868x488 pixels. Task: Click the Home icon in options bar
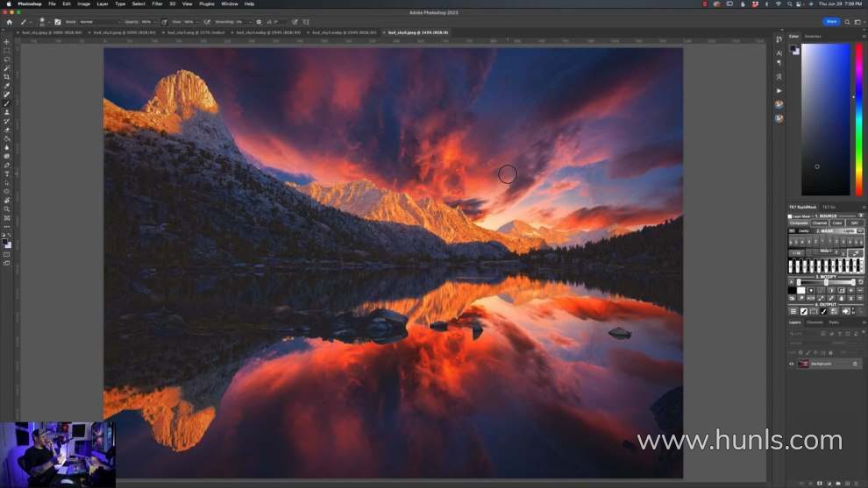click(x=9, y=22)
